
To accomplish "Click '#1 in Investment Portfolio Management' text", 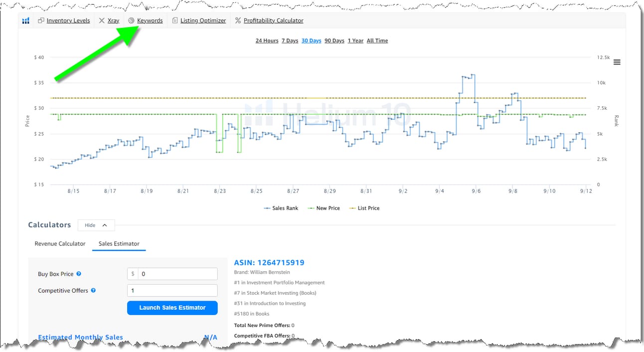I will tap(279, 282).
